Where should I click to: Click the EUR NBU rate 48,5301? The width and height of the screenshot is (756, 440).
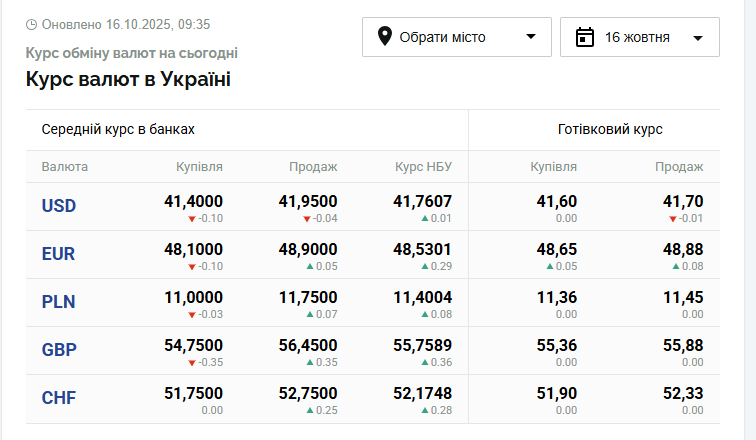[x=422, y=250]
